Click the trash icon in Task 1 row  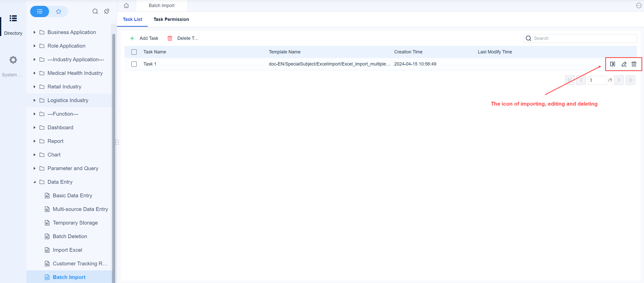point(634,64)
